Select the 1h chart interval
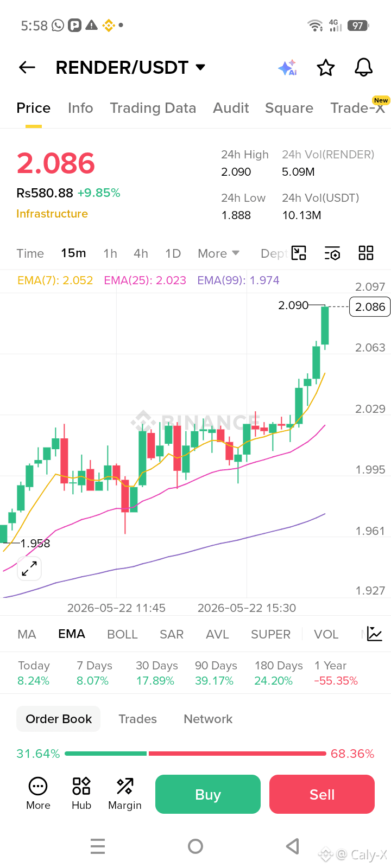Image resolution: width=391 pixels, height=868 pixels. click(110, 253)
